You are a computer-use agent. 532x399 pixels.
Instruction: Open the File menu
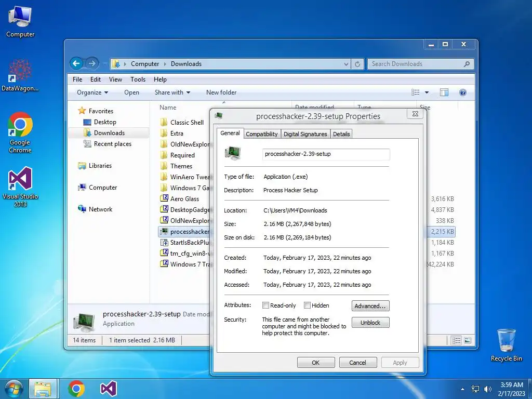[77, 79]
